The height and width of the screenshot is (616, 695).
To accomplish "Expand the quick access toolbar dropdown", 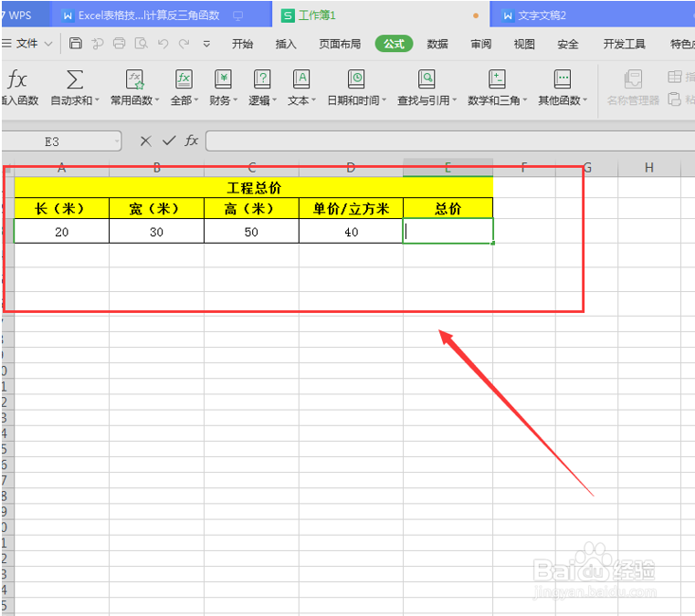I will tap(206, 44).
